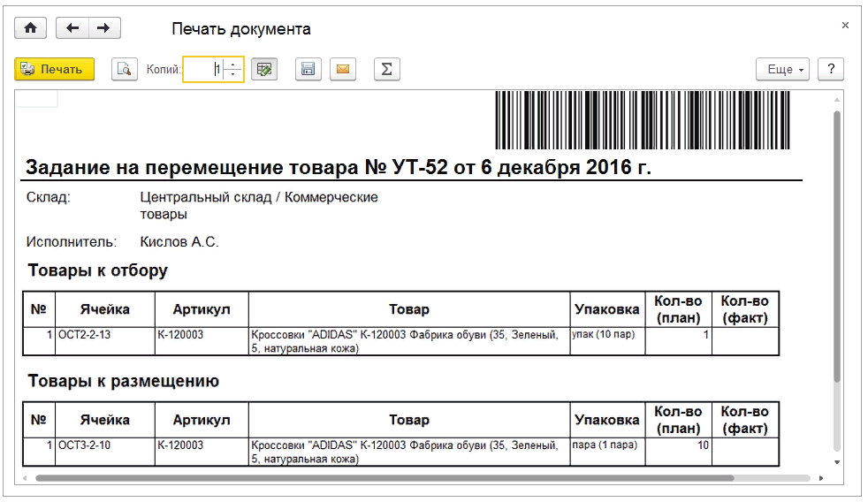This screenshot has height=502, width=868.
Task: Open help with the question mark button
Action: (x=831, y=70)
